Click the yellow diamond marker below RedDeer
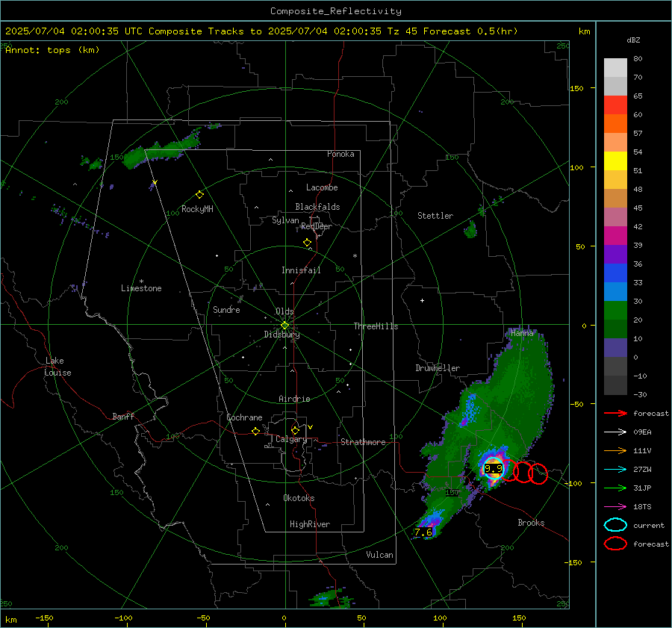 [307, 243]
